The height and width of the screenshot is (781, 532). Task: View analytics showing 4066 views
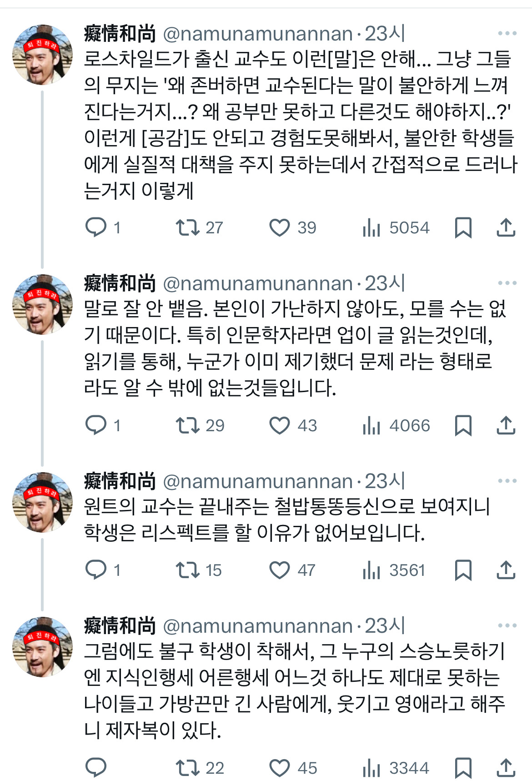click(396, 426)
